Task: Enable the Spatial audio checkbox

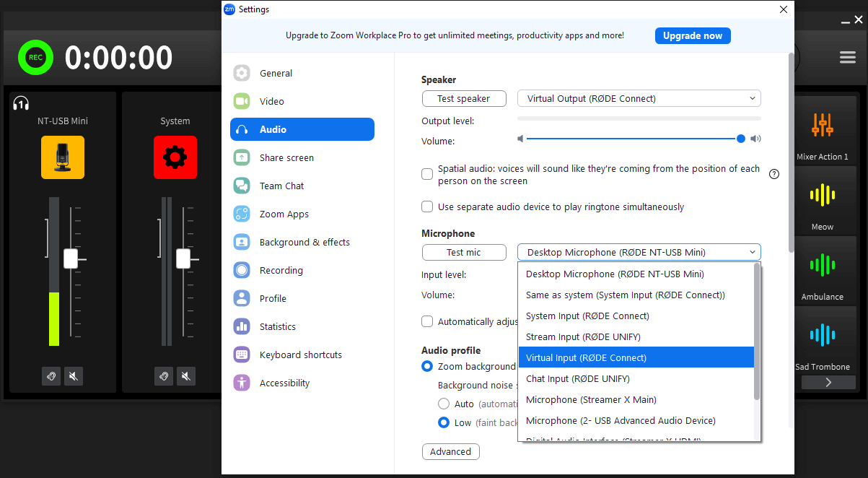Action: pos(427,174)
